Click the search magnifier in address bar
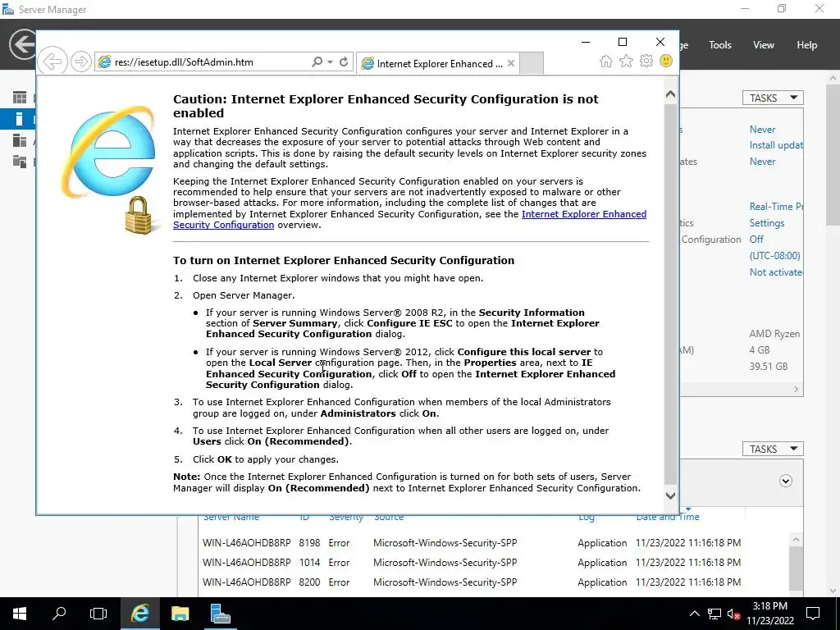This screenshot has width=840, height=630. tap(317, 62)
